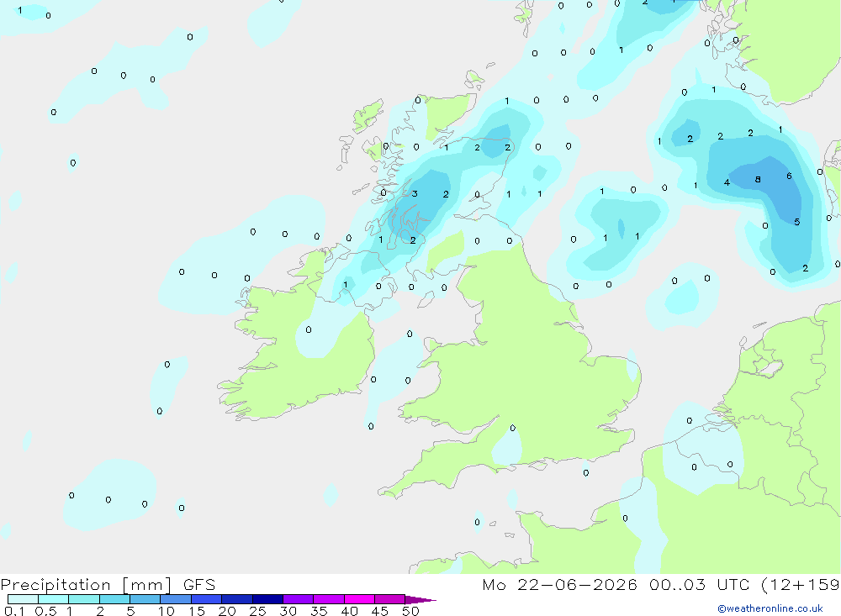841x616 pixels.
Task: Click the legend label "50"
Action: click(x=410, y=611)
